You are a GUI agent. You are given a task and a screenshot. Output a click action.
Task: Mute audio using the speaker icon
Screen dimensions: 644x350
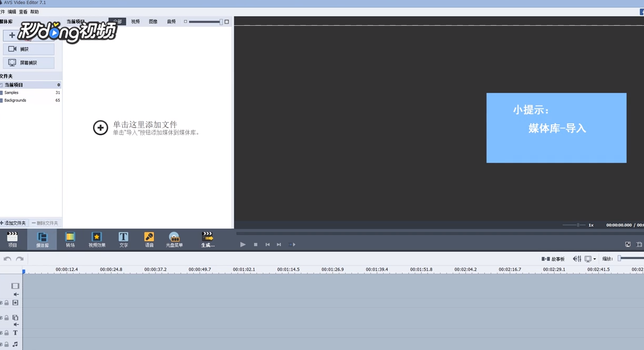[16, 294]
